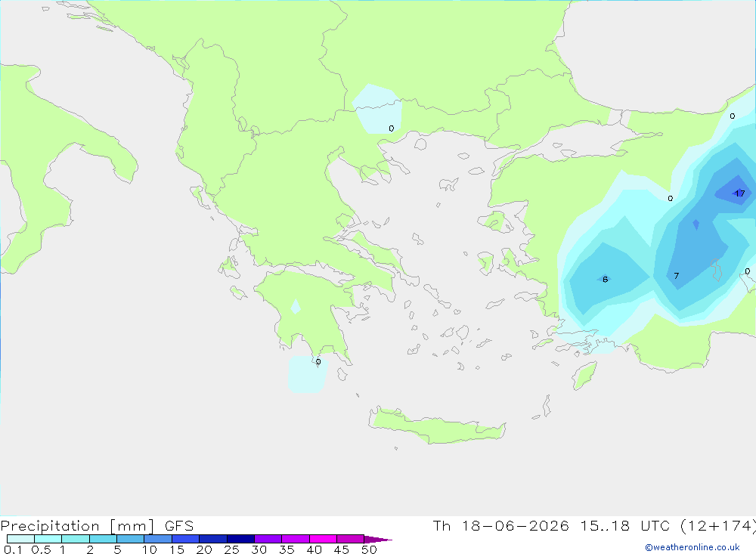Click the lightest 0.1 mm legend swatch
Image resolution: width=756 pixels, height=554 pixels.
pyautogui.click(x=20, y=539)
